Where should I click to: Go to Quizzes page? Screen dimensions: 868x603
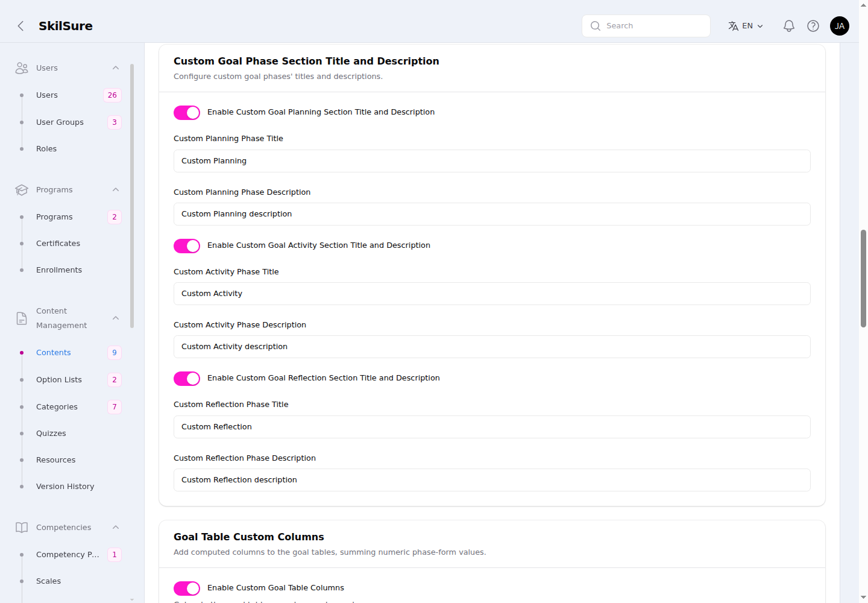coord(51,434)
